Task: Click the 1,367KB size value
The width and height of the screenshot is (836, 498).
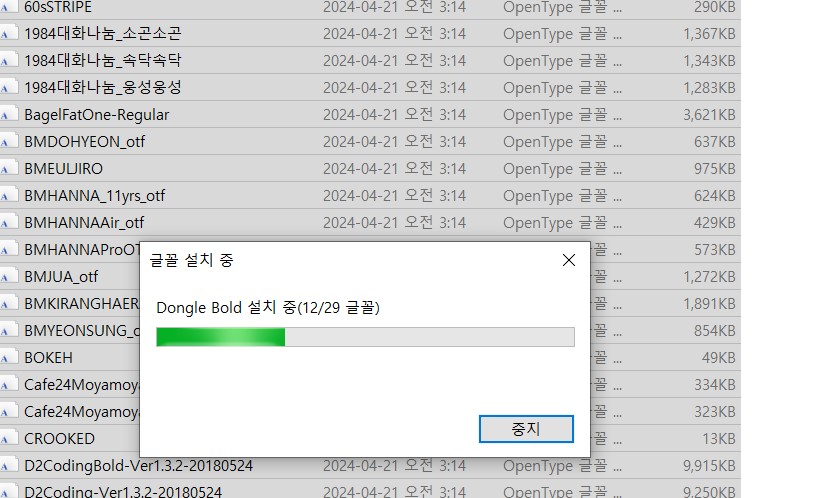Action: [709, 34]
